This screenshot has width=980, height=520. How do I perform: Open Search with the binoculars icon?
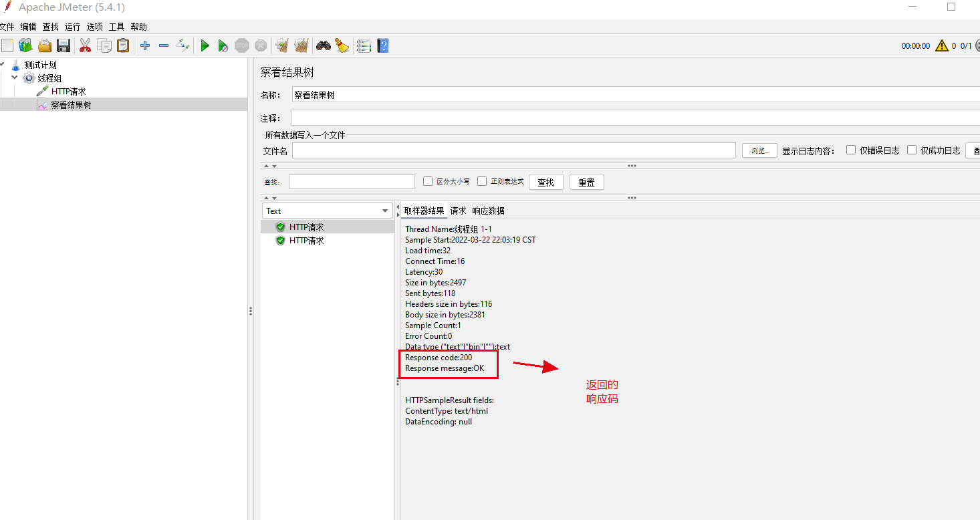pyautogui.click(x=324, y=45)
